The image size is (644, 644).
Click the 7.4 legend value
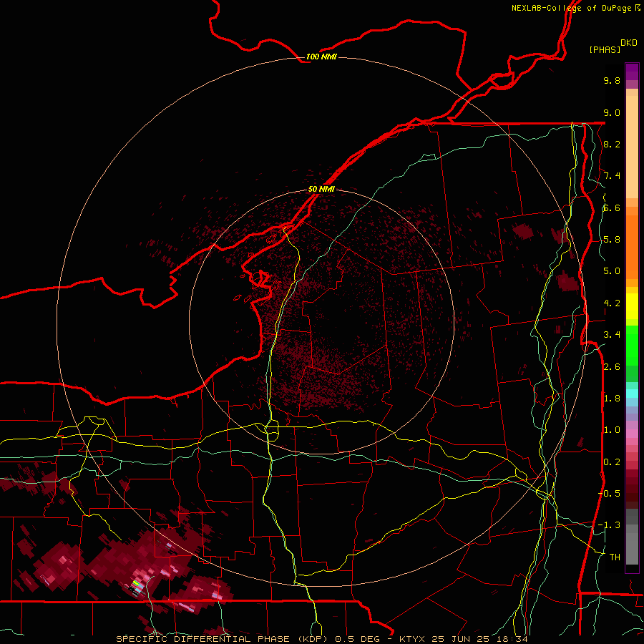612,176
